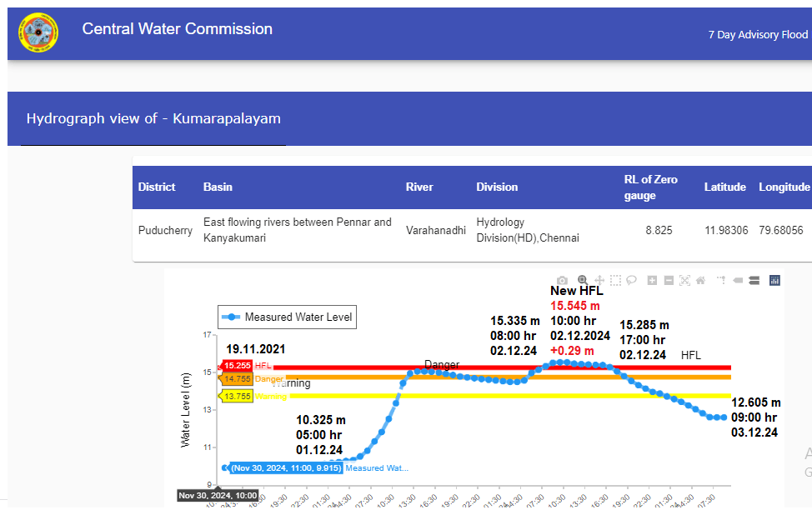This screenshot has height=530, width=812.
Task: Click the Basin column header
Action: pos(218,187)
